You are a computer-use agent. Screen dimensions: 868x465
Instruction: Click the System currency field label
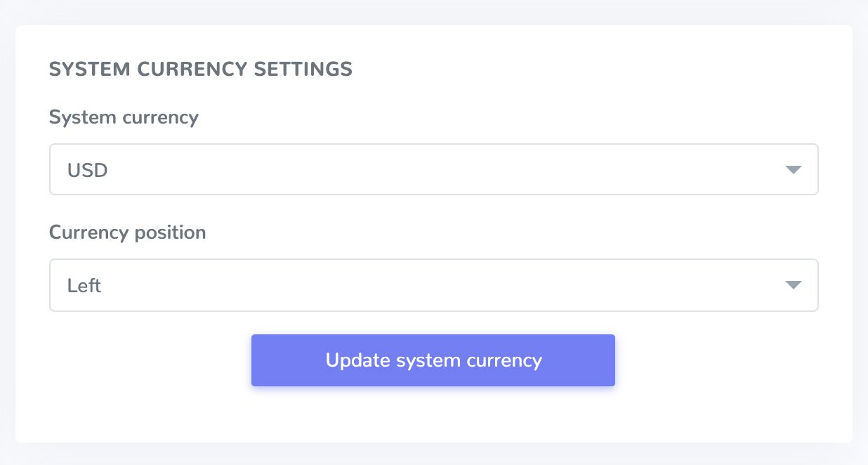tap(124, 117)
